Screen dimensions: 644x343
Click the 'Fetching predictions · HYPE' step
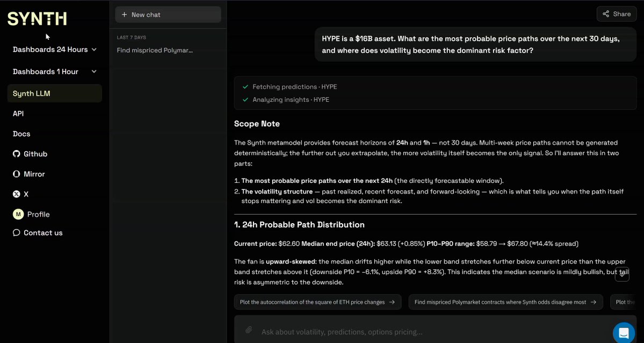pos(294,87)
